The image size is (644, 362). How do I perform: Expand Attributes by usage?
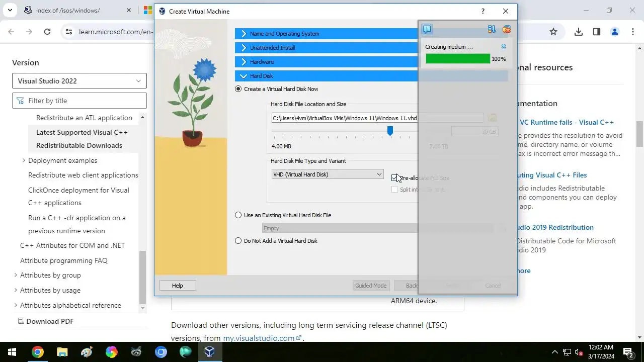pos(16,290)
